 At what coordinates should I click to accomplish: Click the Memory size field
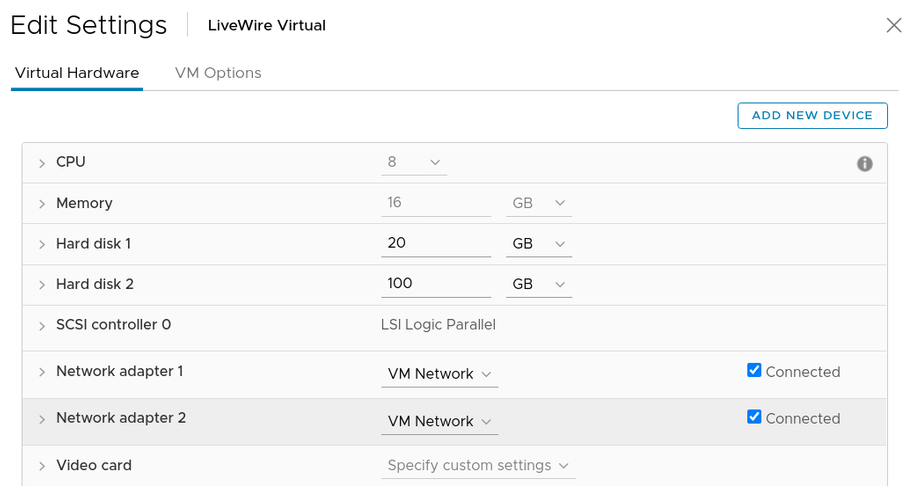(x=436, y=203)
